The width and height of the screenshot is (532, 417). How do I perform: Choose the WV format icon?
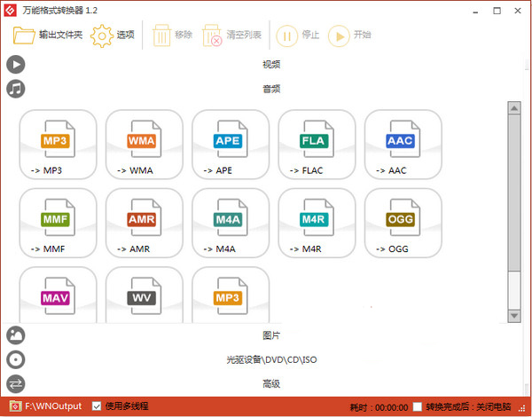145,297
